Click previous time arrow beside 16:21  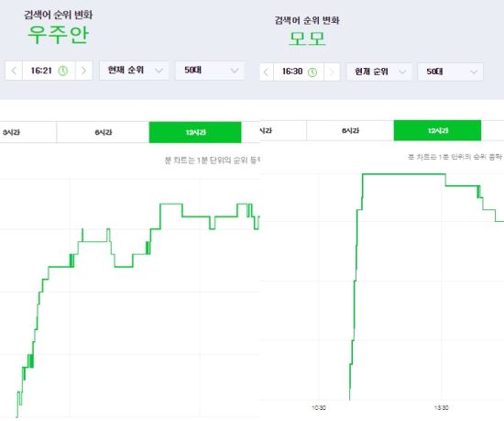click(x=14, y=71)
